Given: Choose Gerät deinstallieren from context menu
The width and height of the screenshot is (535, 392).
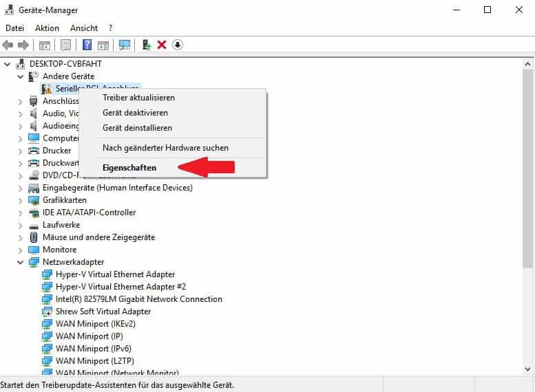Looking at the screenshot, I should point(137,128).
